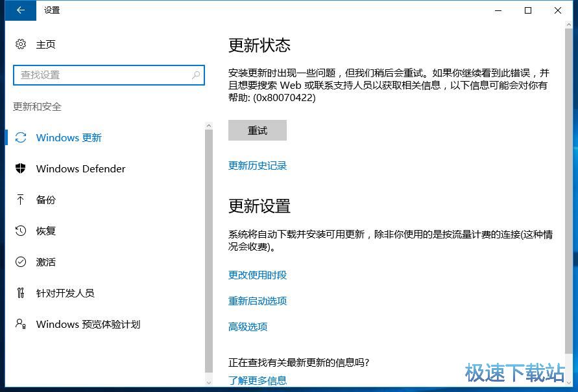Open 针对开发人员 section
578x392 pixels.
tap(66, 293)
